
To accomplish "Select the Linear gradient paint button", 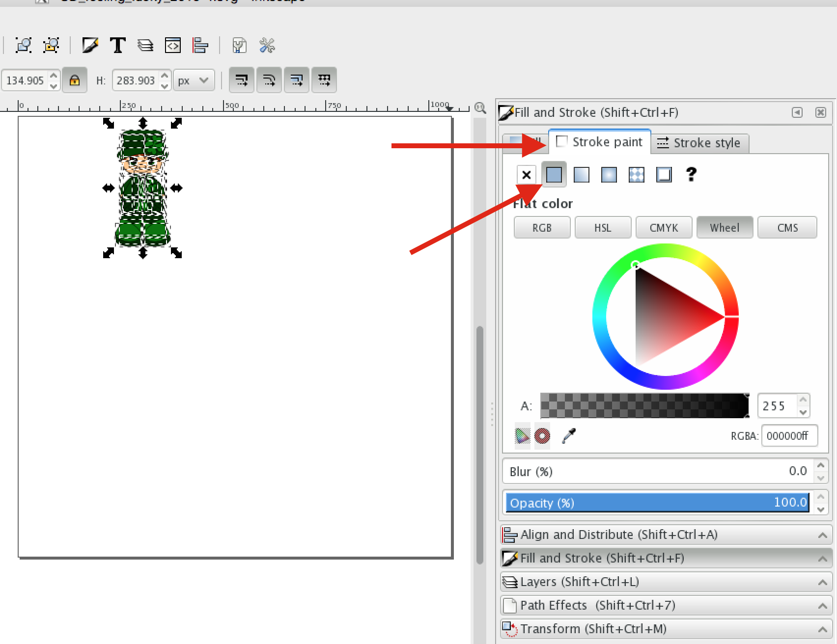I will (x=582, y=175).
